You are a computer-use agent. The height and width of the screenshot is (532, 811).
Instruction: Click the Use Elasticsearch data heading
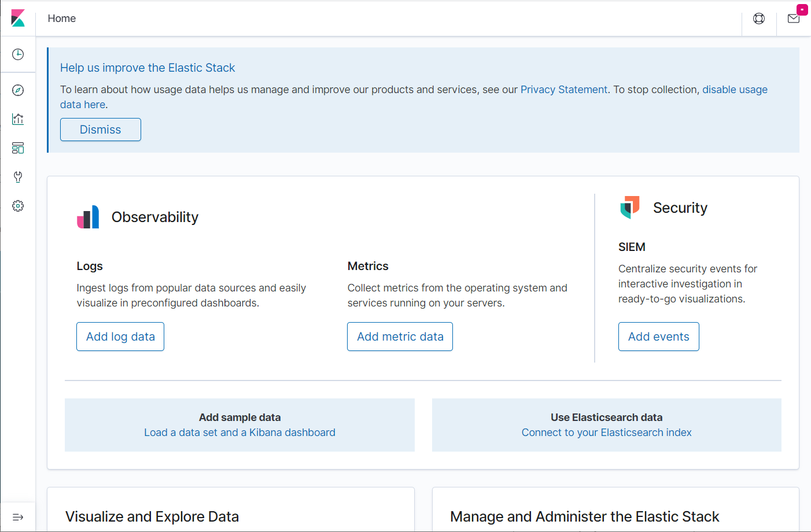(607, 418)
